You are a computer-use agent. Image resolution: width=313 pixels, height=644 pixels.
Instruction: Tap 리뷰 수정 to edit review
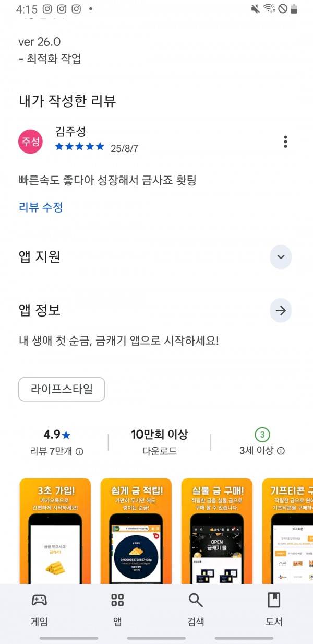point(41,207)
